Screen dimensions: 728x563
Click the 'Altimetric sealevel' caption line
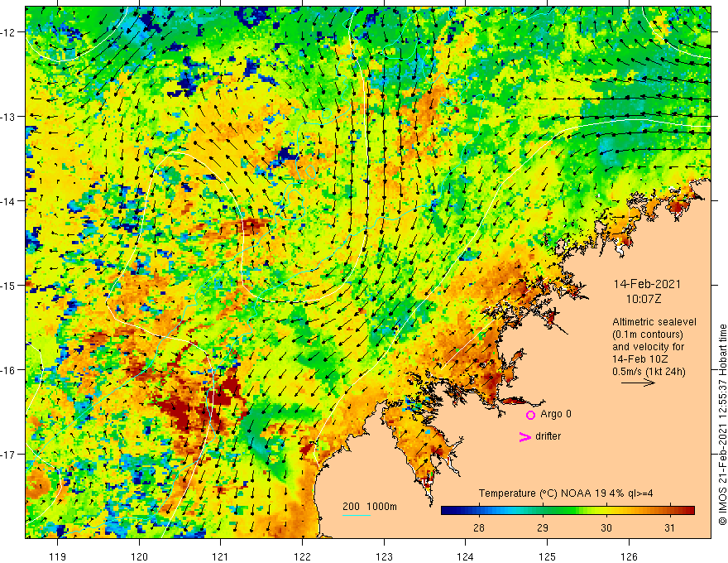tap(654, 322)
